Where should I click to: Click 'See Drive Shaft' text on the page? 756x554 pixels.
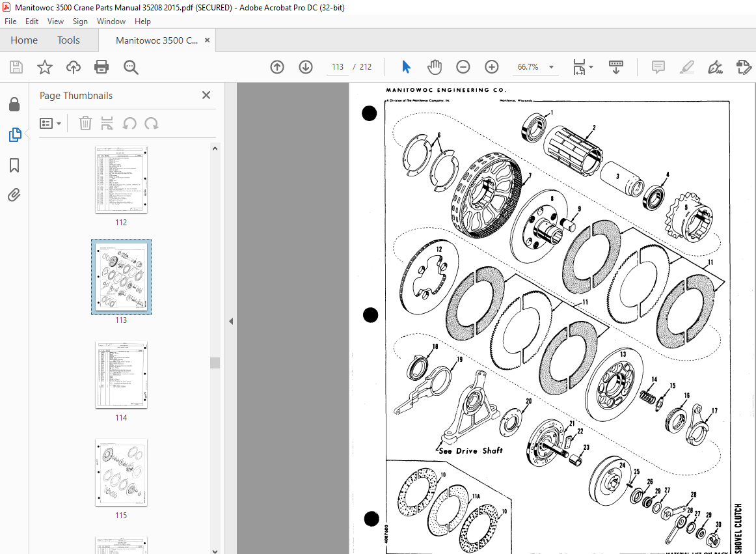click(x=471, y=450)
